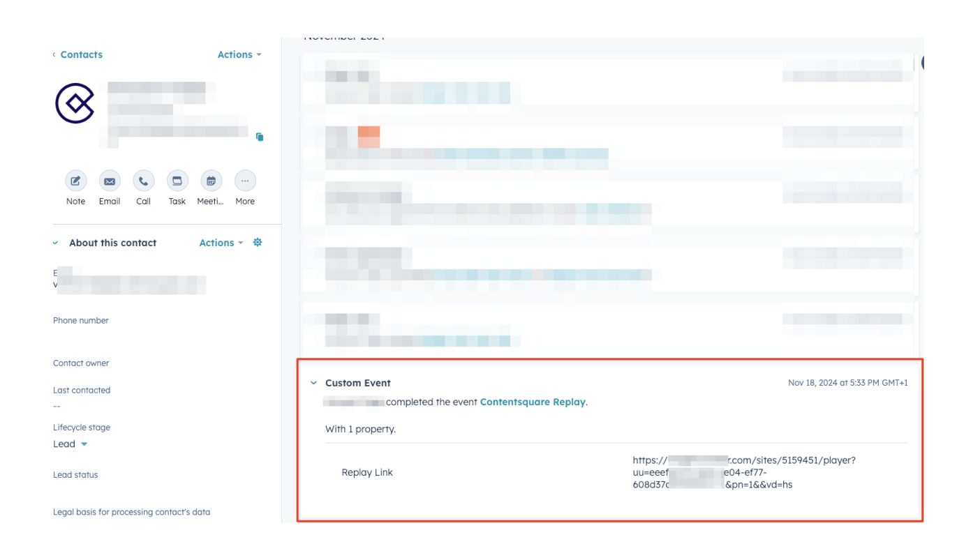980x551 pixels.
Task: Collapse the About this contact section
Action: [56, 243]
